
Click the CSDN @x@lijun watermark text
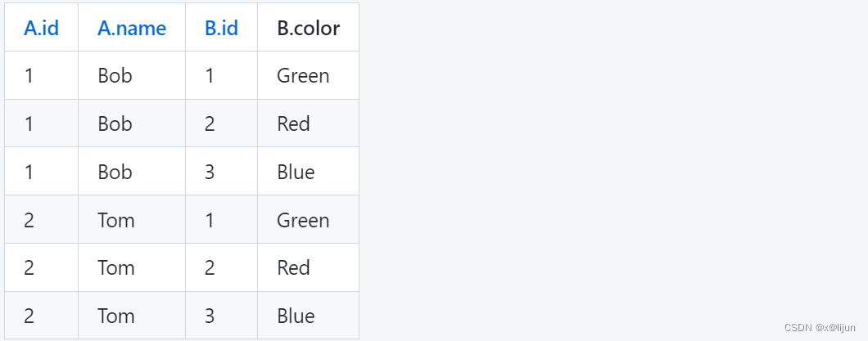820,328
